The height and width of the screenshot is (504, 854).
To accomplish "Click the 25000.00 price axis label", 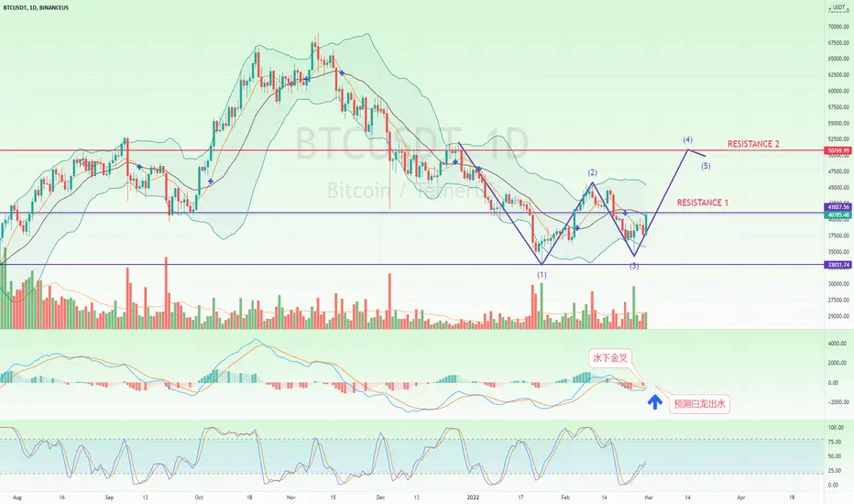I will coord(838,316).
